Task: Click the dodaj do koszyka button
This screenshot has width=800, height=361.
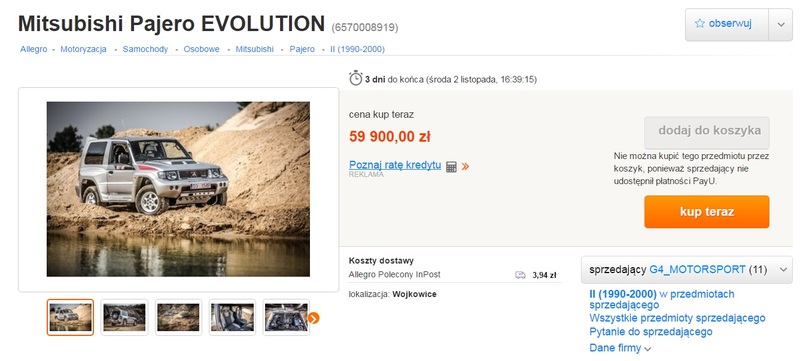Action: coord(707,132)
